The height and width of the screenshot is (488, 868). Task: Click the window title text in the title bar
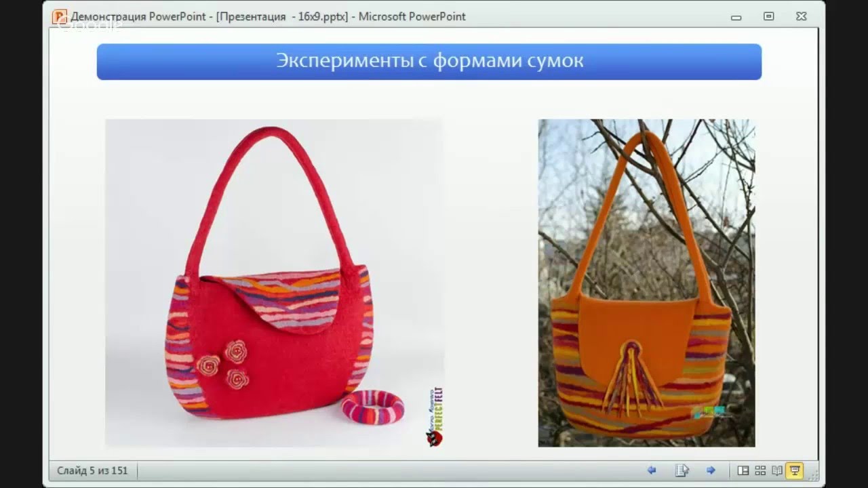(x=269, y=16)
